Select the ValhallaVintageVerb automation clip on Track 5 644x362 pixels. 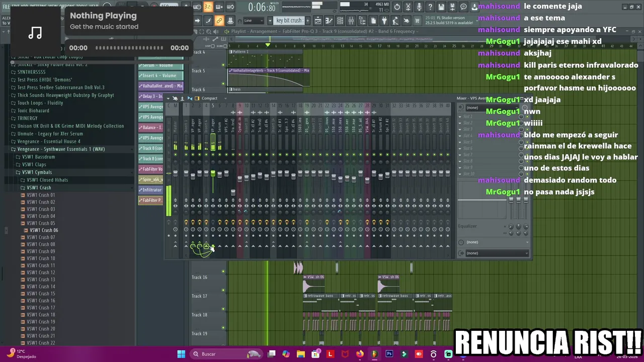[269, 77]
